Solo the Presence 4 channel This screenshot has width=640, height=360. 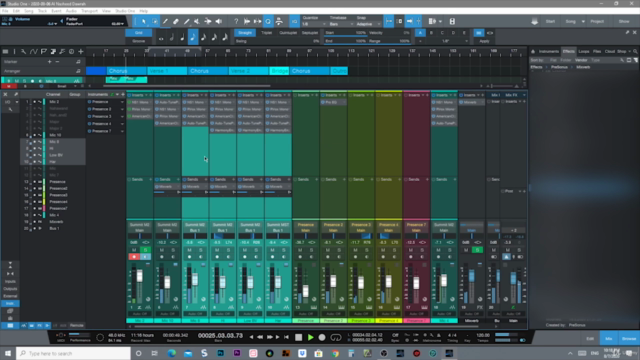(394, 250)
